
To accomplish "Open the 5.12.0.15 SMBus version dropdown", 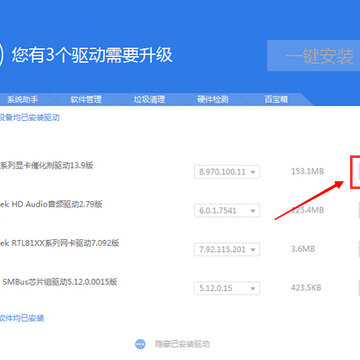I will click(x=227, y=288).
